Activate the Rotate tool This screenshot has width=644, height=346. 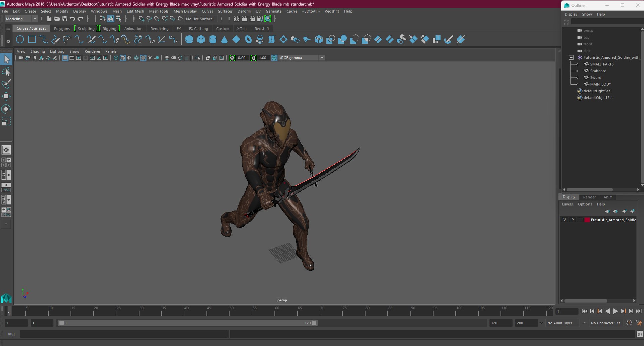tap(6, 109)
